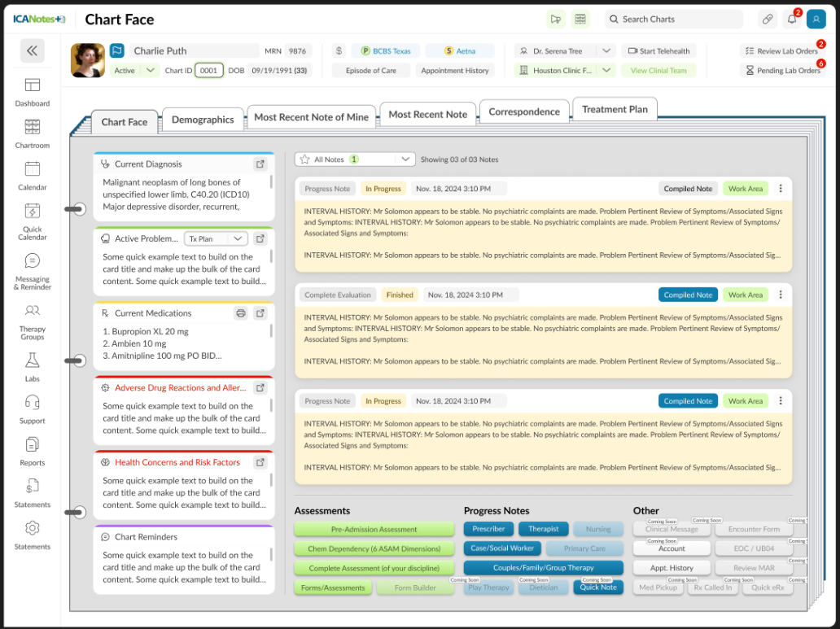Expand Dr. Serena Tree provider dropdown
The width and height of the screenshot is (840, 629).
coord(606,51)
